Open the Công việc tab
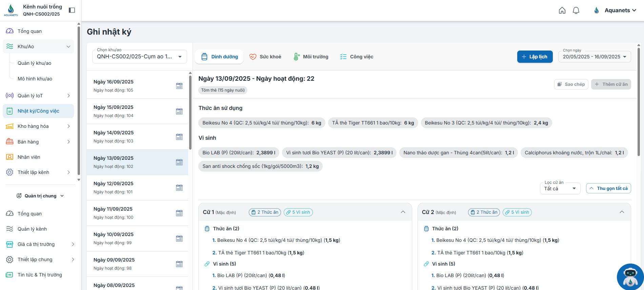The width and height of the screenshot is (644, 290). pos(357,57)
